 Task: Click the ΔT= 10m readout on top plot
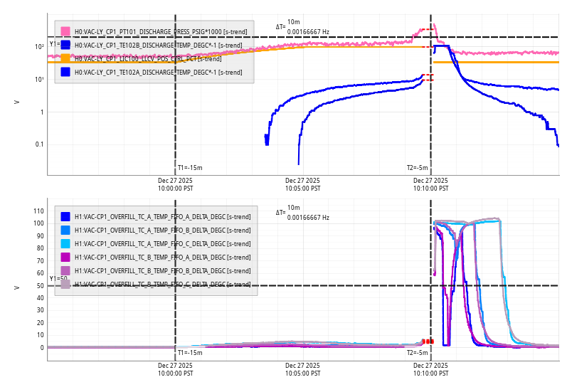click(x=288, y=25)
